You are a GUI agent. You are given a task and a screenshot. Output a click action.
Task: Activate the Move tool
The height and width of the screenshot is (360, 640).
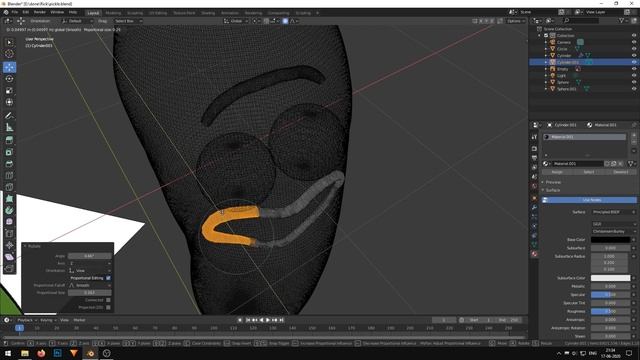point(9,67)
